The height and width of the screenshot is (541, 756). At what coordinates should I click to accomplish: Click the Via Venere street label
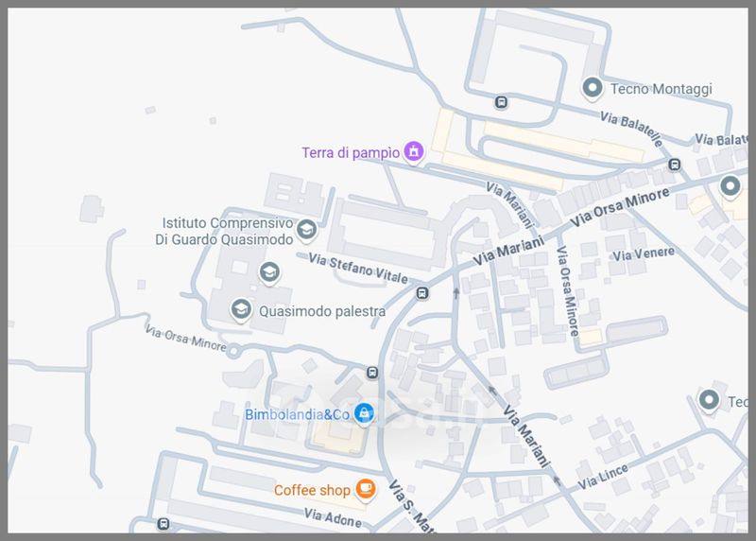644,253
